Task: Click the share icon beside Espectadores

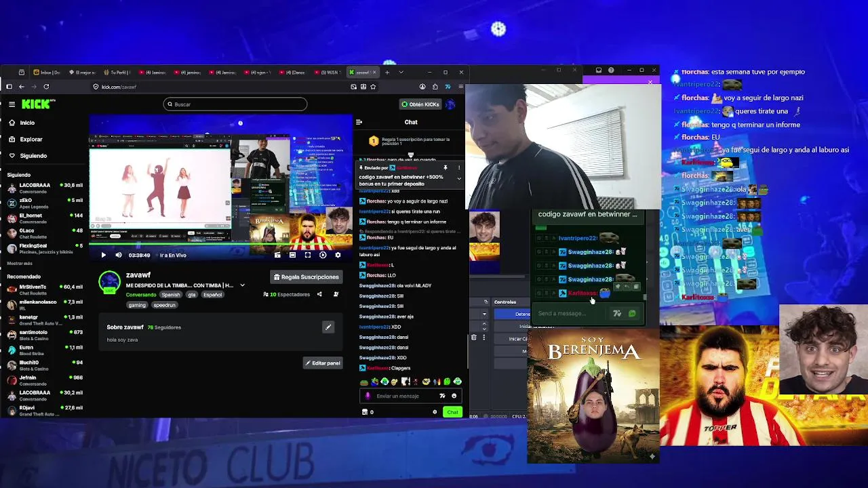Action: (x=319, y=295)
